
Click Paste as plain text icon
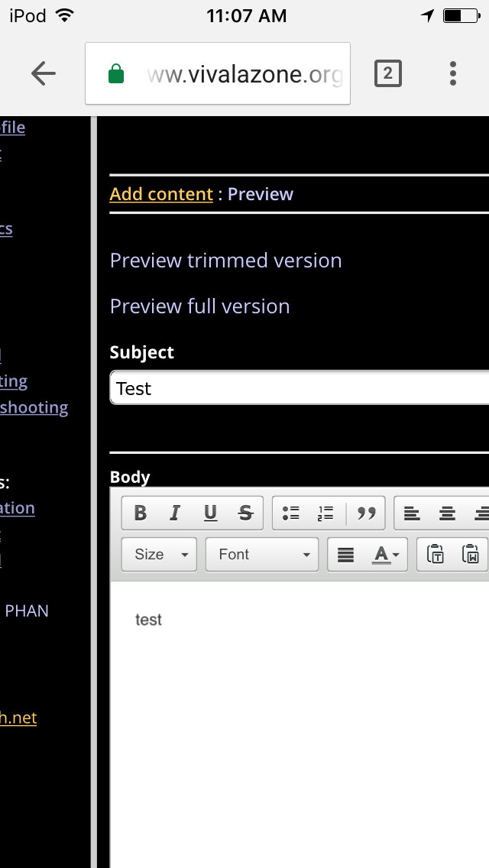click(436, 555)
